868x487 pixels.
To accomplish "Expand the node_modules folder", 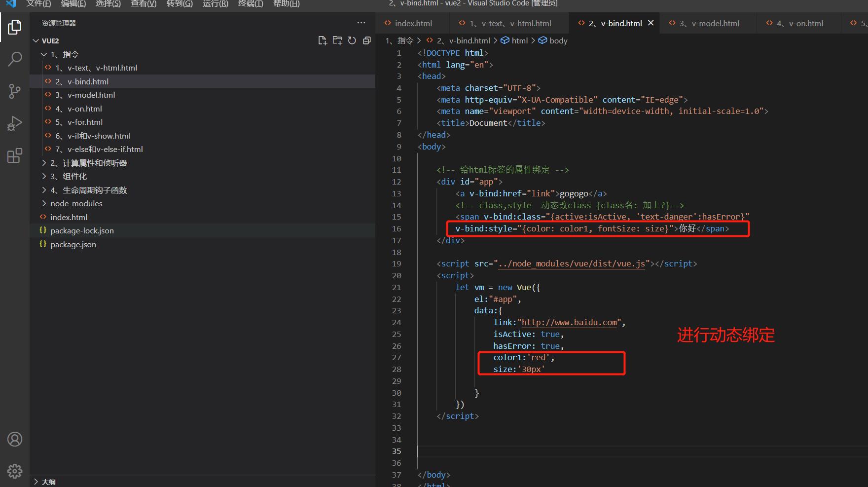I will (x=202, y=203).
